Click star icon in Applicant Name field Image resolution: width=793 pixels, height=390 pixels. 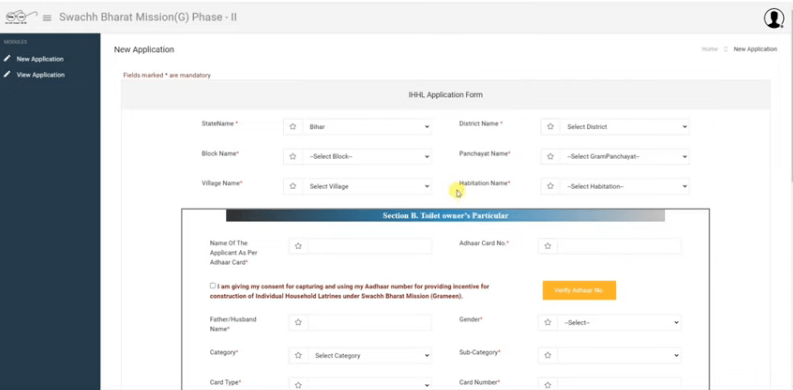(x=298, y=246)
